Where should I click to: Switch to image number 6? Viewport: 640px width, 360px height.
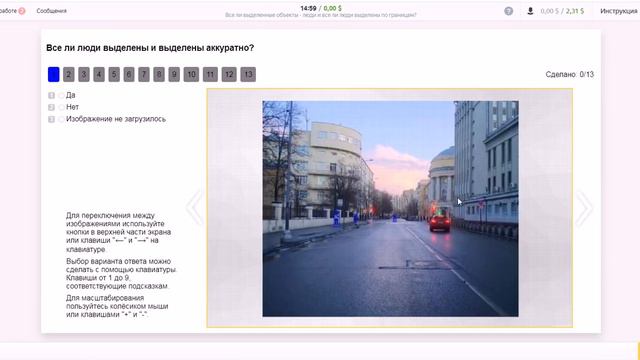[x=129, y=74]
